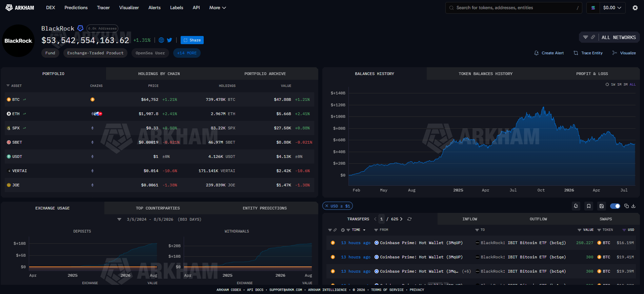This screenshot has height=294, width=644.
Task: Click the BTC price chart icon
Action: tap(24, 99)
